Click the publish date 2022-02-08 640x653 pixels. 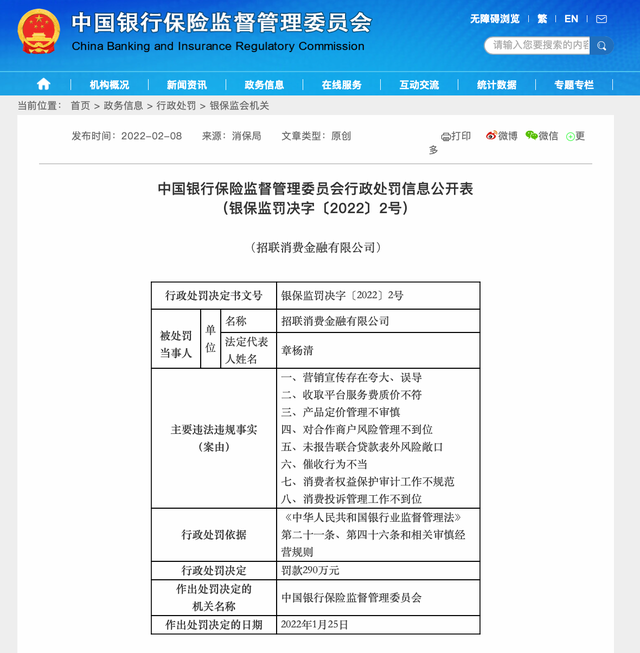[x=151, y=136]
